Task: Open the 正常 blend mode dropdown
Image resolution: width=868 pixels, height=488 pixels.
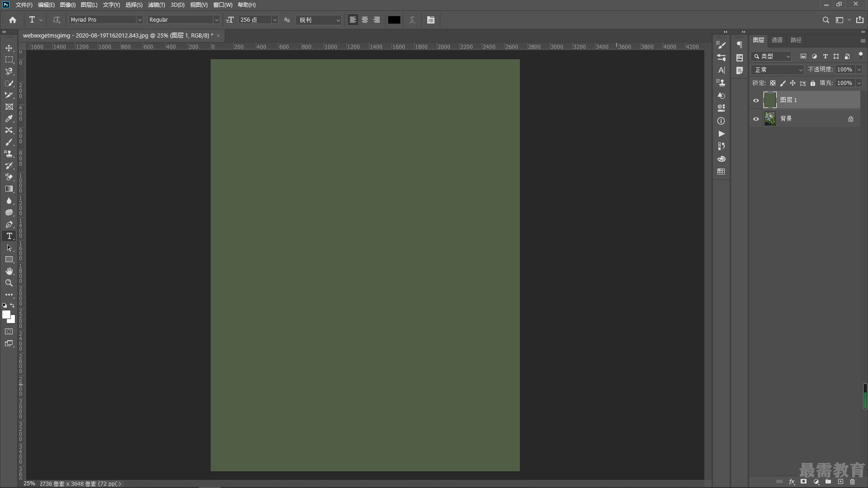Action: [x=778, y=70]
